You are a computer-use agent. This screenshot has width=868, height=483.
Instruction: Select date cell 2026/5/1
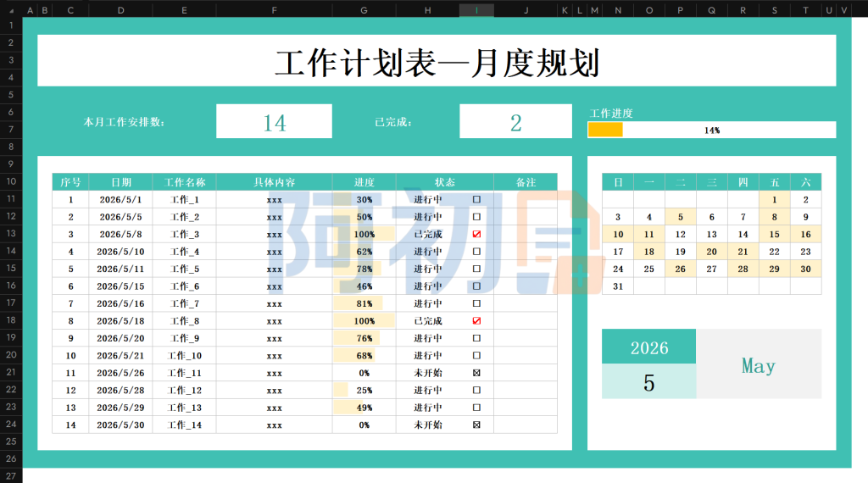coord(120,199)
